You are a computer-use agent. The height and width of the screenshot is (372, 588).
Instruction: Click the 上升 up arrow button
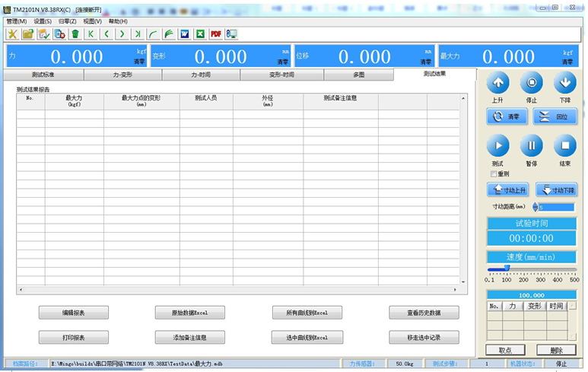coord(498,83)
